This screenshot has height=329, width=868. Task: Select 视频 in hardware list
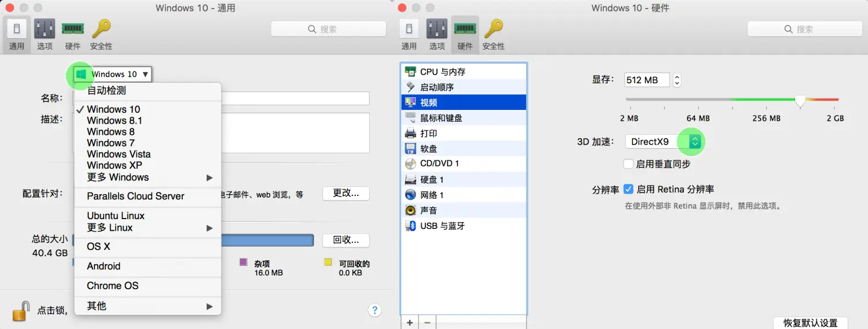pos(464,102)
